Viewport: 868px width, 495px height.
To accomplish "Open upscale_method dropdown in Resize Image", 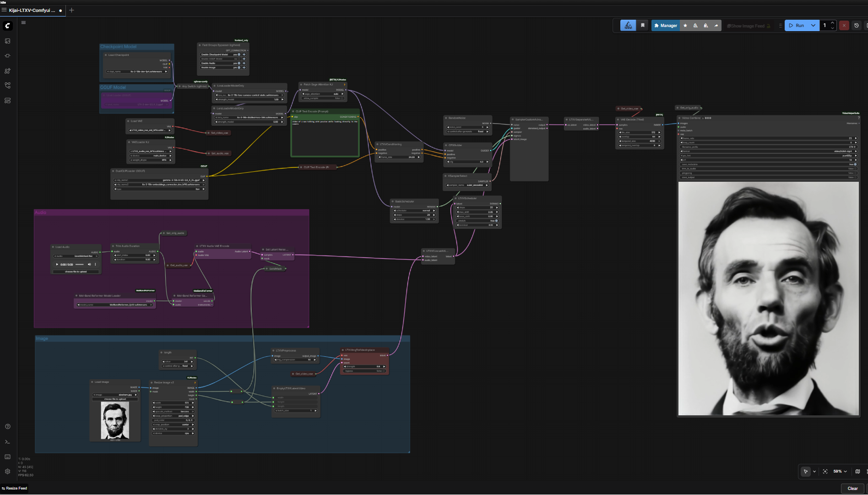I will click(x=174, y=412).
